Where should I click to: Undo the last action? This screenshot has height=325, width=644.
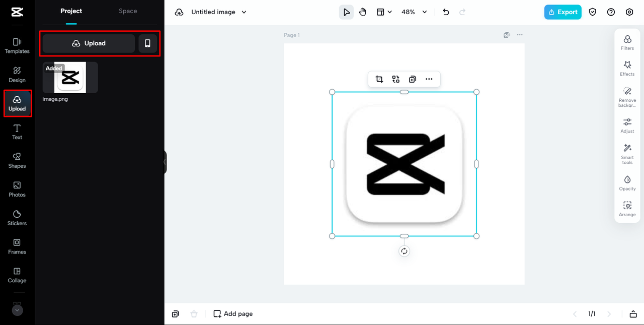[x=446, y=12]
